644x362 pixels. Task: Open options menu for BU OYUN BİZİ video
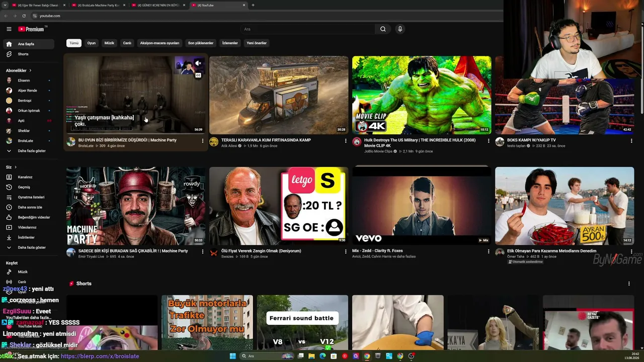[203, 141]
